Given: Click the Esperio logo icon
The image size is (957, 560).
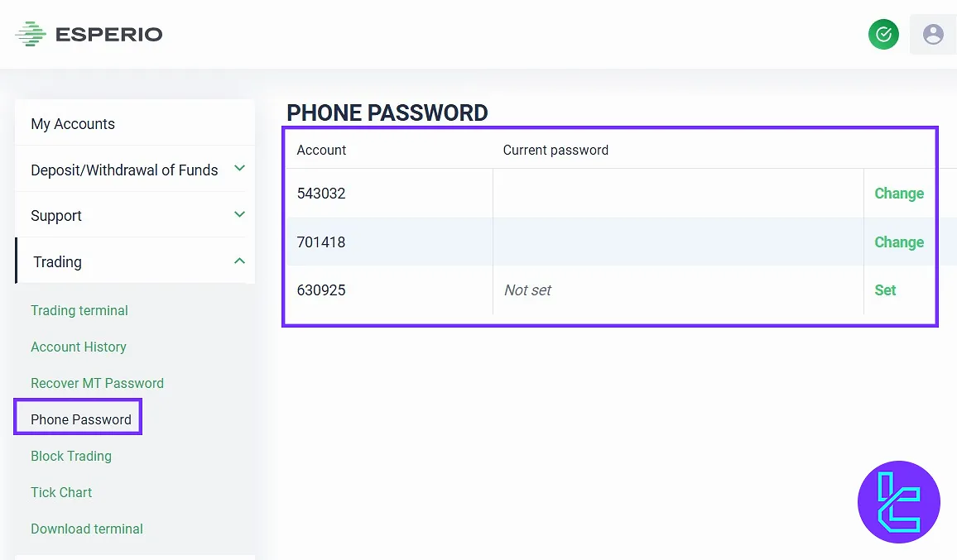Looking at the screenshot, I should point(31,34).
